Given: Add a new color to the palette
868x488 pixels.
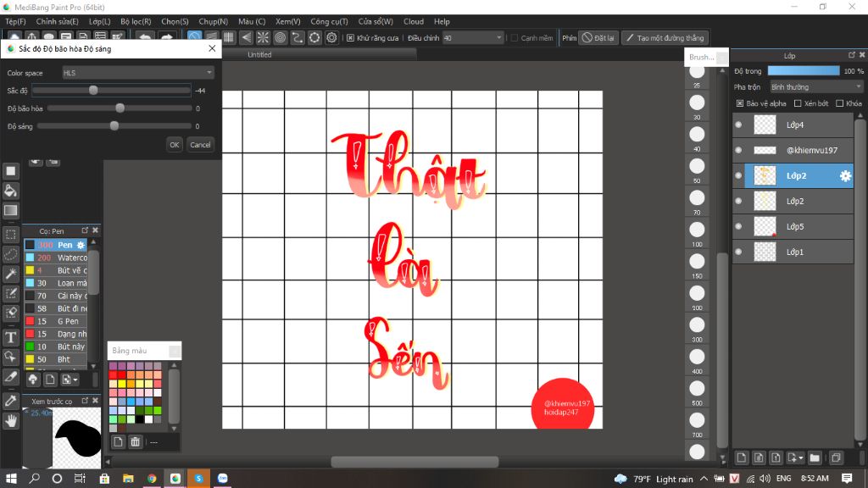Looking at the screenshot, I should point(118,441).
